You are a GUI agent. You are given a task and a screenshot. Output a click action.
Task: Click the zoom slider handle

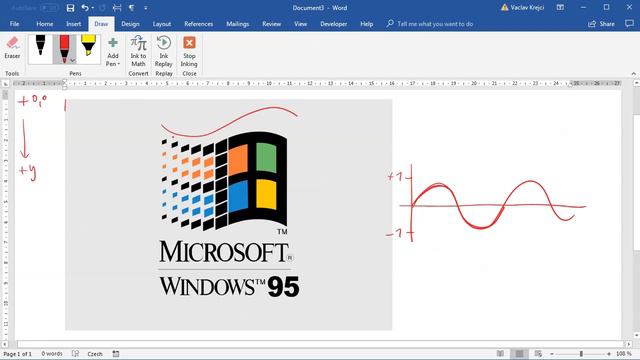pyautogui.click(x=581, y=354)
